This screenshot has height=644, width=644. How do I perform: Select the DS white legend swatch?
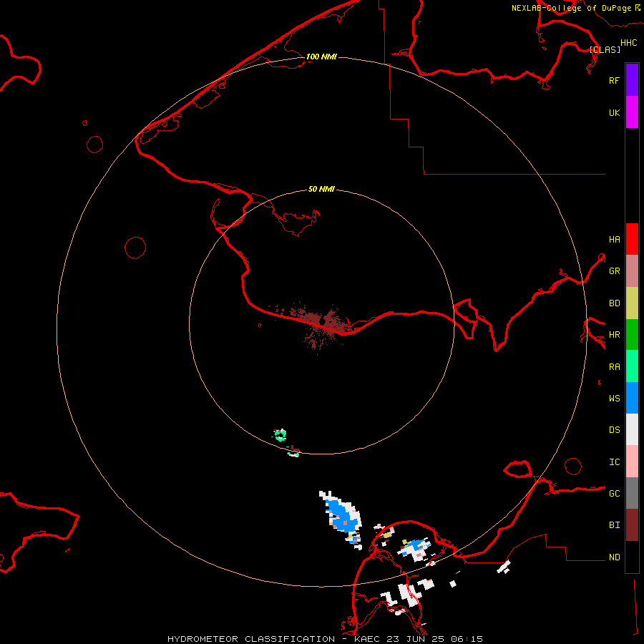point(632,429)
